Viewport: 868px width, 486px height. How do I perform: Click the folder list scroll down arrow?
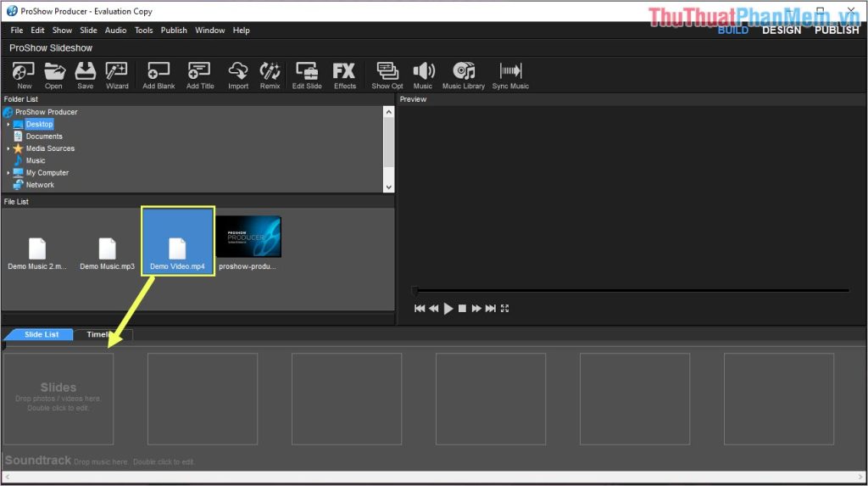[x=388, y=187]
